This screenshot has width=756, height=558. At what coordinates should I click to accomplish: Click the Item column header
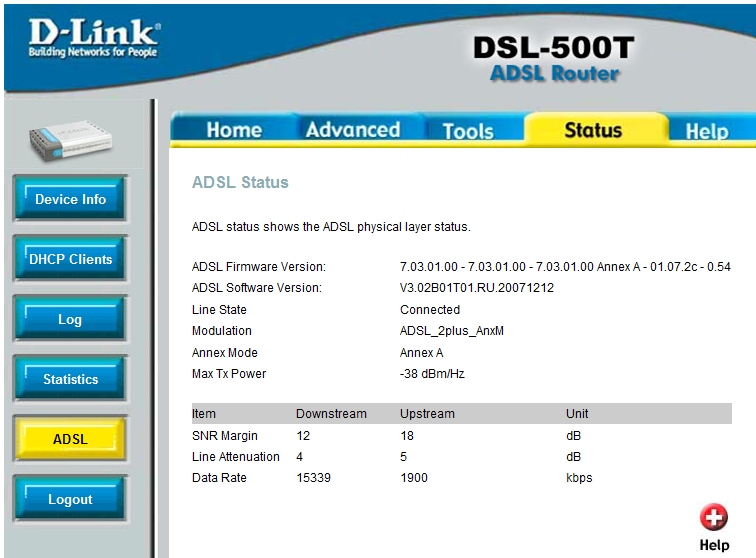pos(203,414)
